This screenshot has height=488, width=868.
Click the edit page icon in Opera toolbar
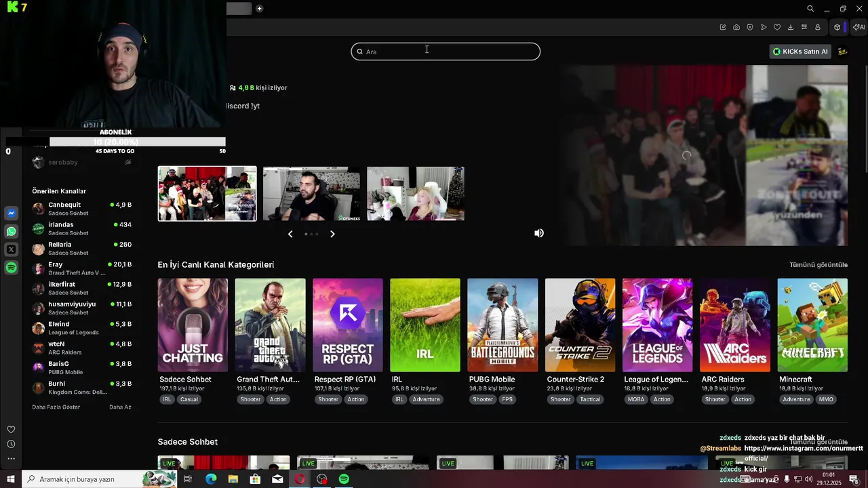tap(723, 27)
